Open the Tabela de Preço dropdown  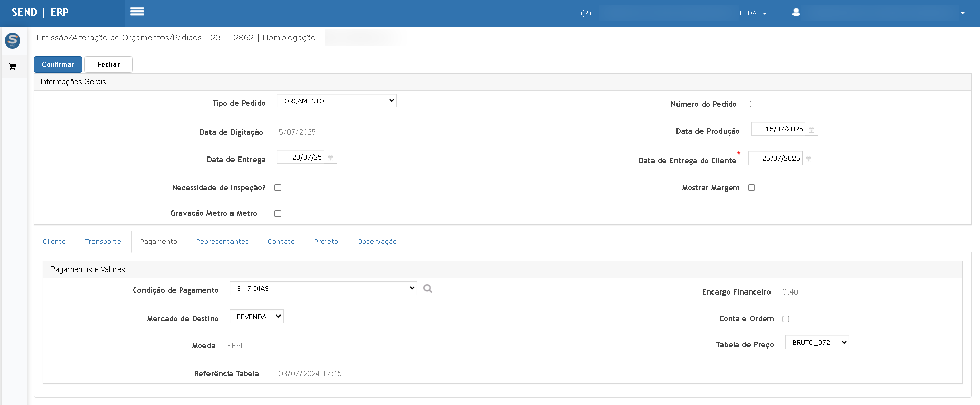pyautogui.click(x=817, y=342)
